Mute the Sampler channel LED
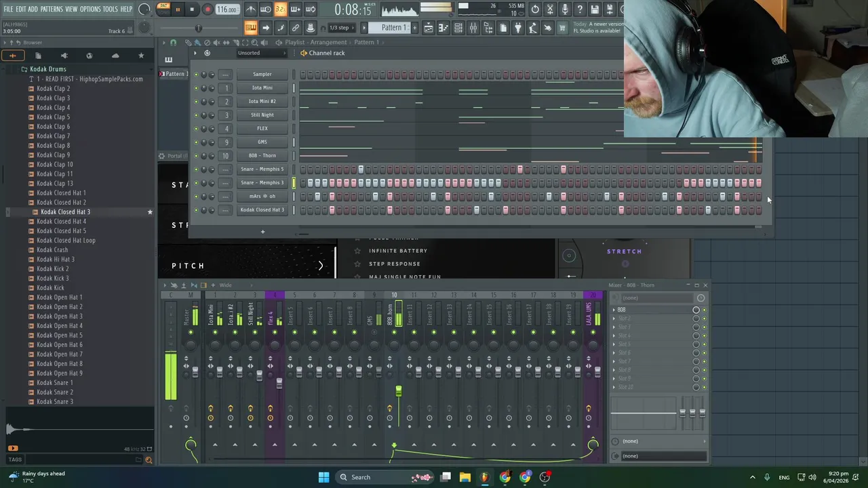 coord(197,75)
